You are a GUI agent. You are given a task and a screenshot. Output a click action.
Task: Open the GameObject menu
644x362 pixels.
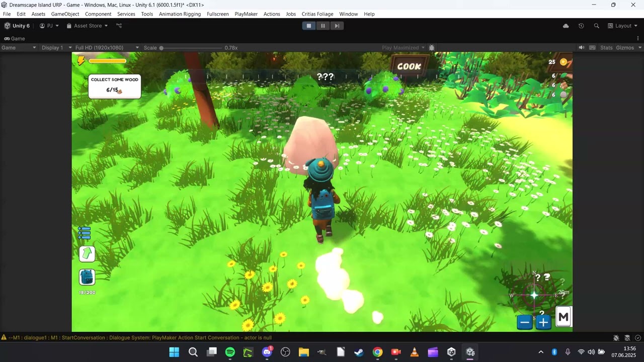(65, 14)
